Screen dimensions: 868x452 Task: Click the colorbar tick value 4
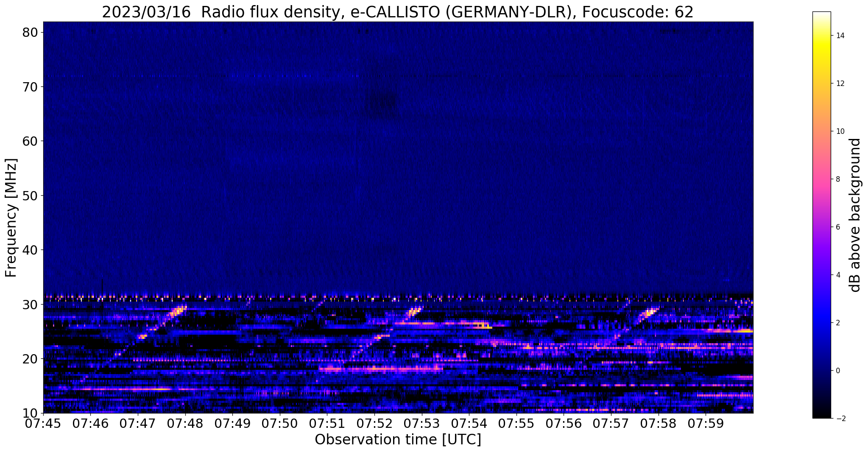tap(837, 275)
